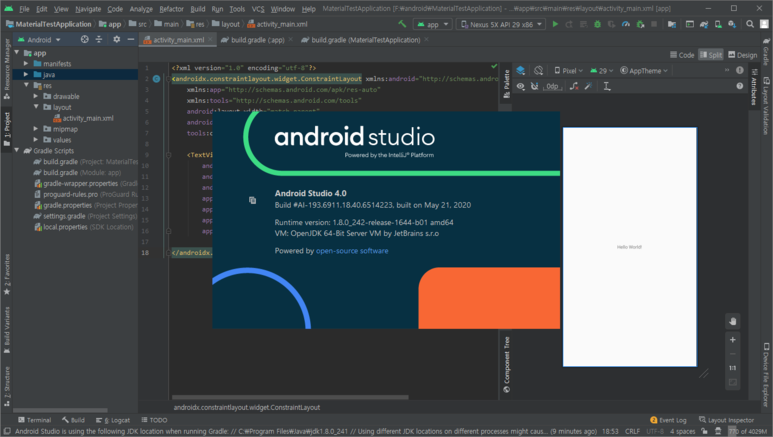The height and width of the screenshot is (437, 773).
Task: Activate the pan hand tool in design view
Action: (x=733, y=322)
